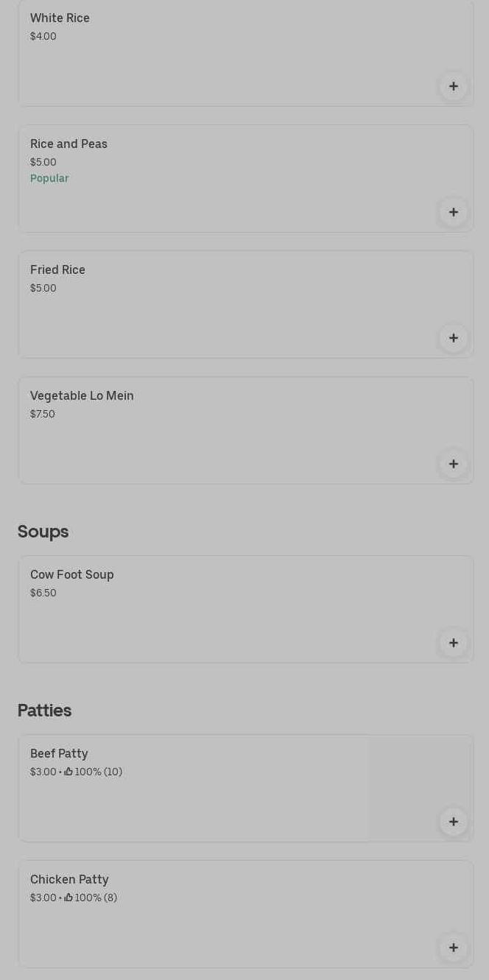Tap the plus button on Cow Foot Soup
Image resolution: width=489 pixels, height=980 pixels.
click(453, 643)
